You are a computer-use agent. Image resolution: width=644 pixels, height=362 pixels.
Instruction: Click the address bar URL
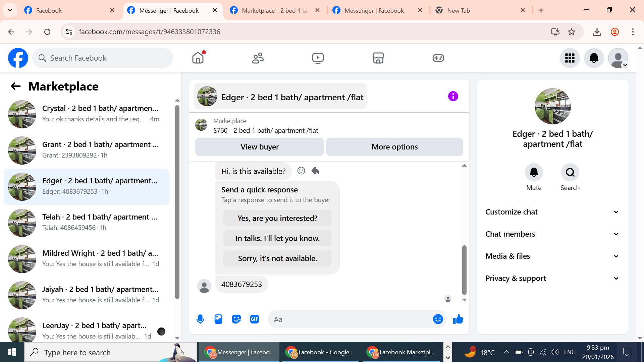click(x=150, y=32)
